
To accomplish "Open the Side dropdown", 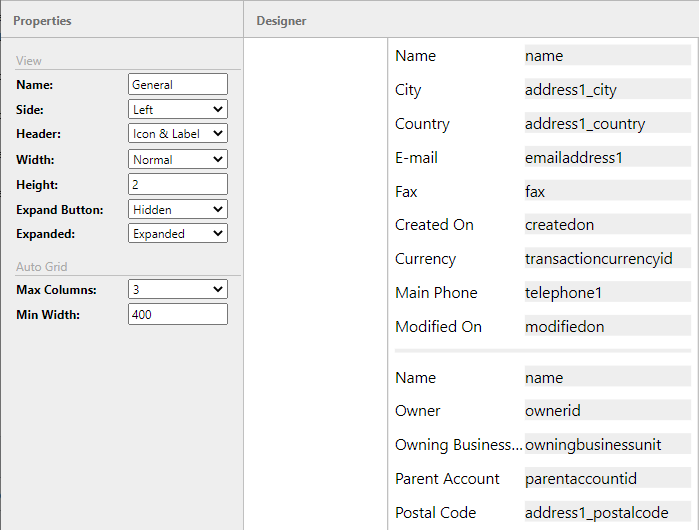I will point(178,109).
